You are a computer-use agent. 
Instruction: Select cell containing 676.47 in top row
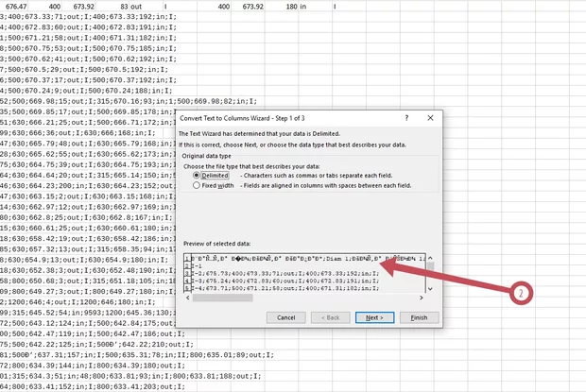coord(16,7)
